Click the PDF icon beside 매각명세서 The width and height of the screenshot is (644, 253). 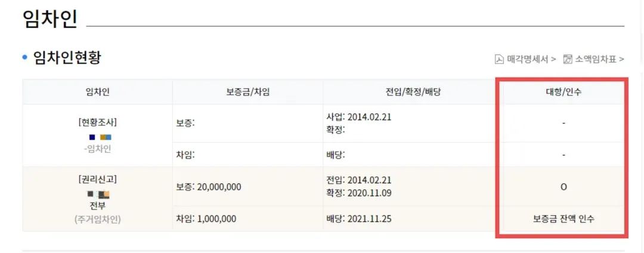[x=499, y=59]
